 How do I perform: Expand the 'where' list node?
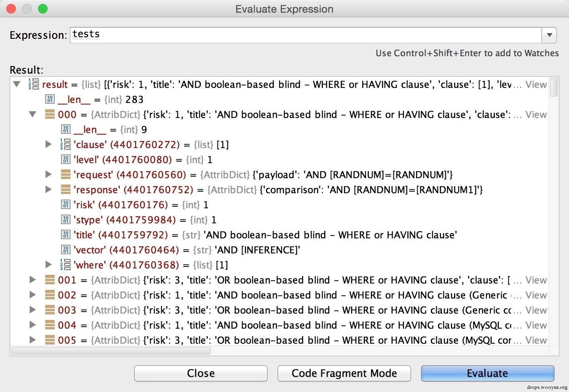click(x=48, y=265)
